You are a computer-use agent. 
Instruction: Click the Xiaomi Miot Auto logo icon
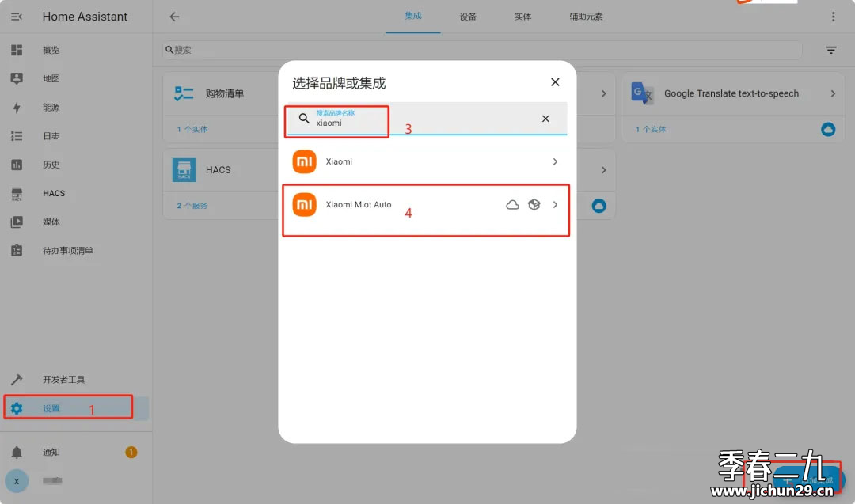pos(304,205)
